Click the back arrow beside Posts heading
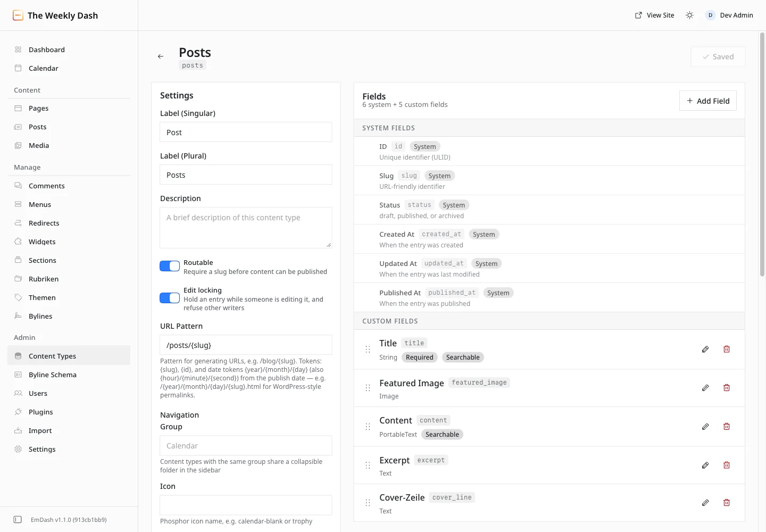This screenshot has width=766, height=532. click(161, 56)
